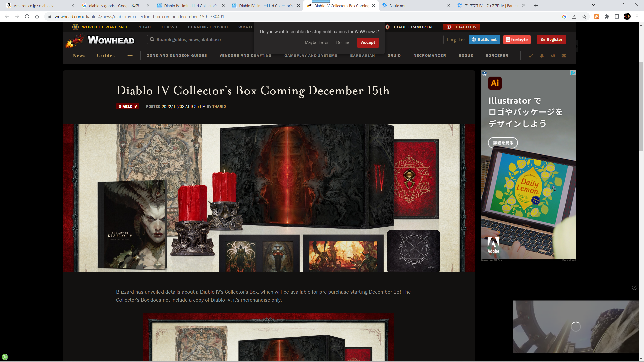Open the News menu
644x362 pixels.
click(79, 56)
